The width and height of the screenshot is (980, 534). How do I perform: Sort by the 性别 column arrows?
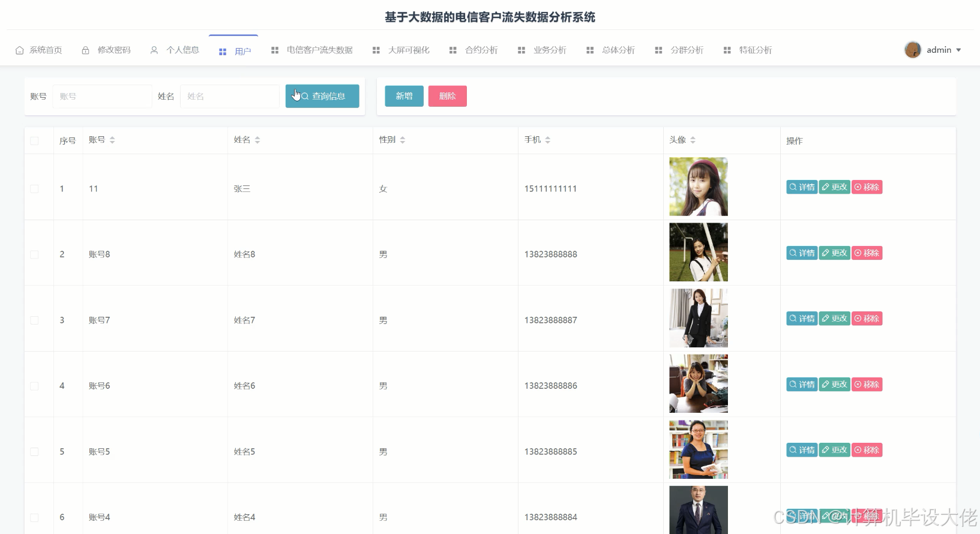coord(403,140)
